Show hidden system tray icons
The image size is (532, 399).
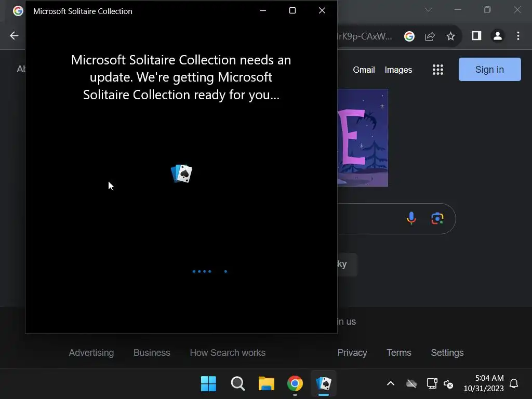tap(391, 384)
